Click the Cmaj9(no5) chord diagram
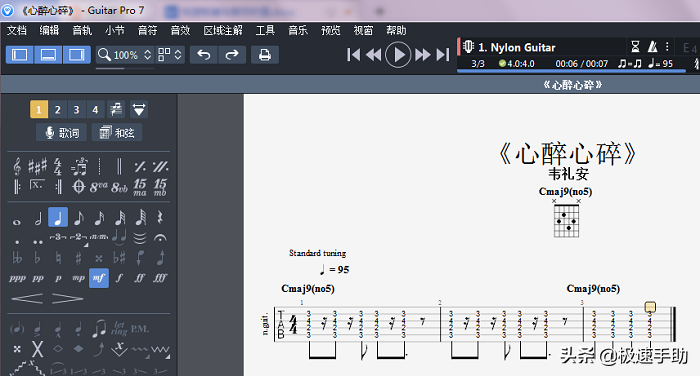Viewport: 700px width, 376px height. pyautogui.click(x=566, y=219)
